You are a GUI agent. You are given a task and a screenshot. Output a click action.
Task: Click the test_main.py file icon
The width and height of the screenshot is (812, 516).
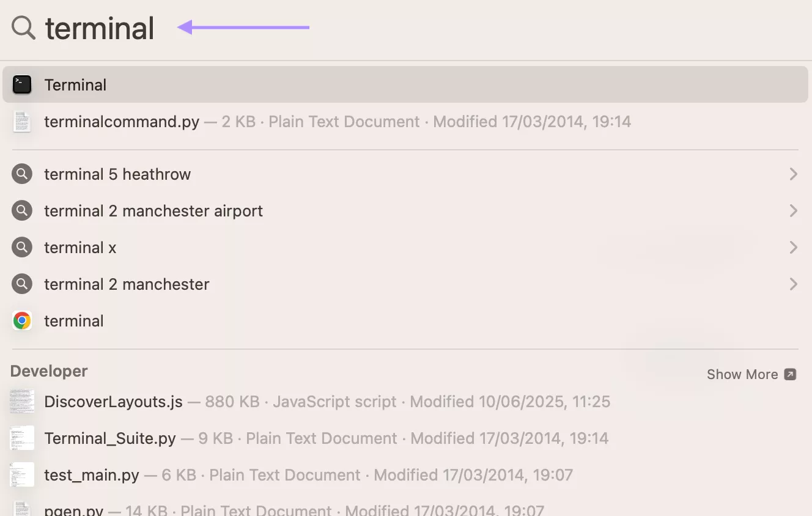pos(22,475)
